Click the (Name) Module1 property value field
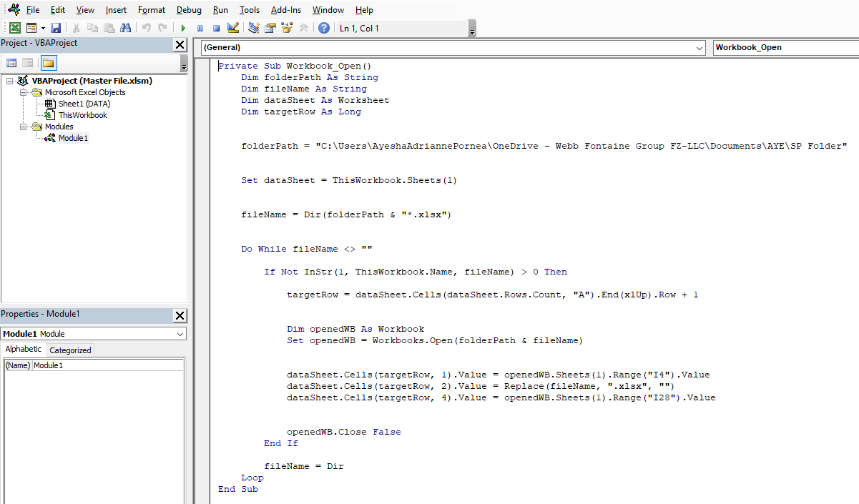This screenshot has height=504, width=859. tap(107, 365)
